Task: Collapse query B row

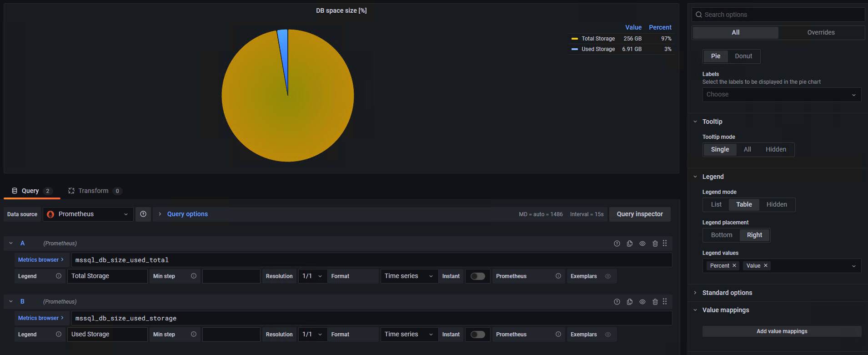Action: tap(11, 302)
